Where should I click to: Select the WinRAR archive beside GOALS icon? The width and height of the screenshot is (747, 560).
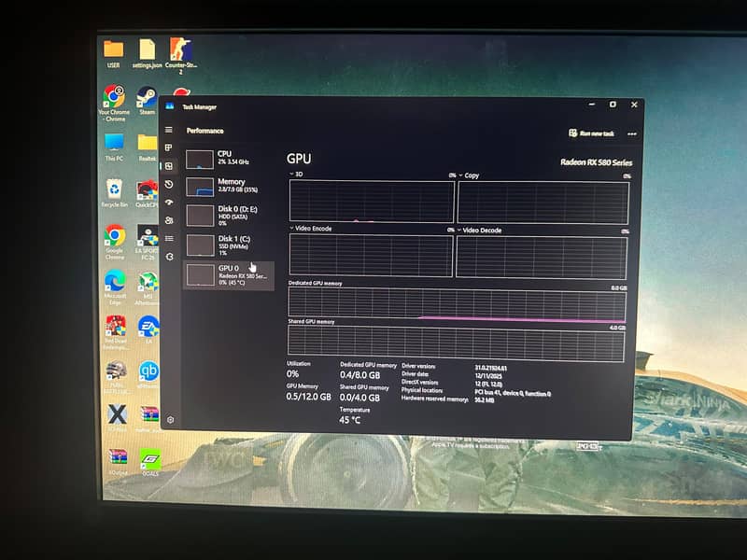(118, 462)
